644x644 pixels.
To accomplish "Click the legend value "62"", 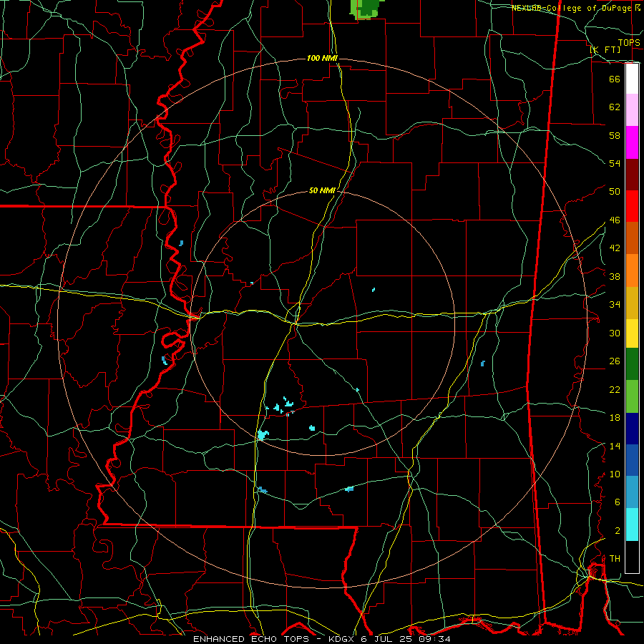I will (x=615, y=107).
